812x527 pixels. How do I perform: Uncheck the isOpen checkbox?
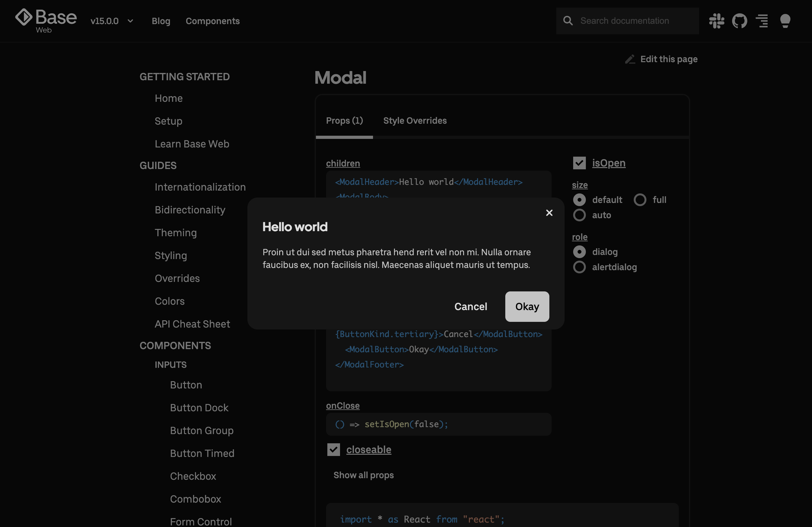pyautogui.click(x=579, y=163)
